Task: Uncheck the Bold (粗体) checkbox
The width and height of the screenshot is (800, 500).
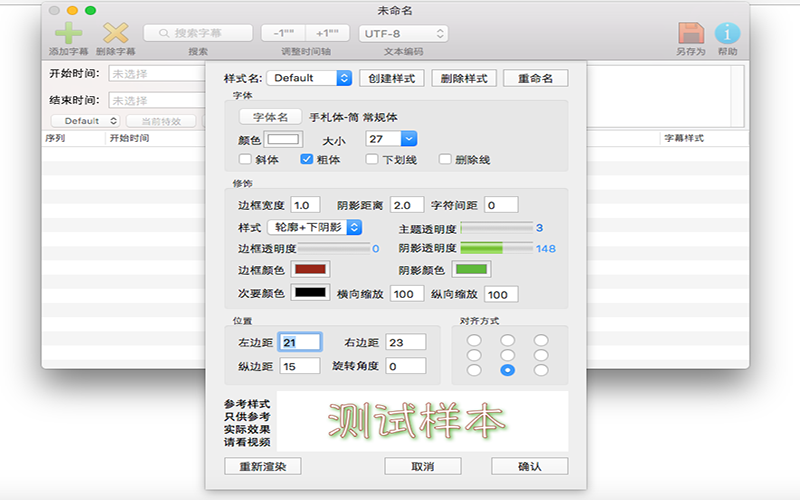Action: pos(306,159)
